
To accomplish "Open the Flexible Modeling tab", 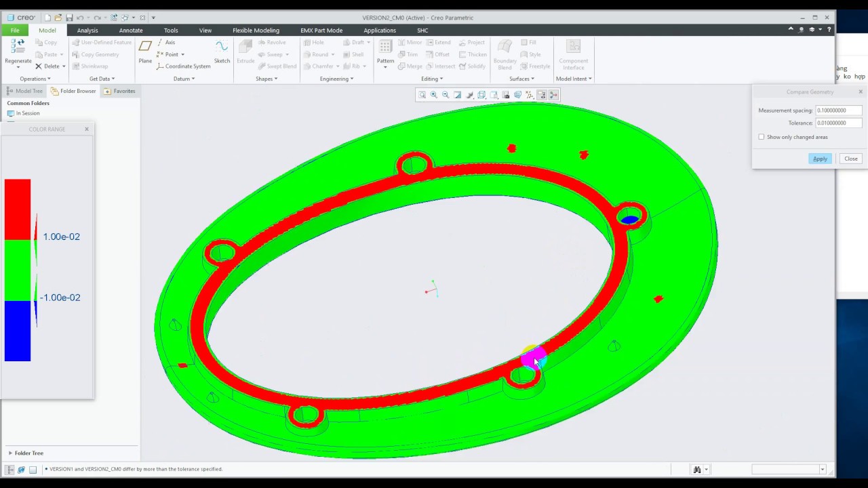I will click(256, 30).
